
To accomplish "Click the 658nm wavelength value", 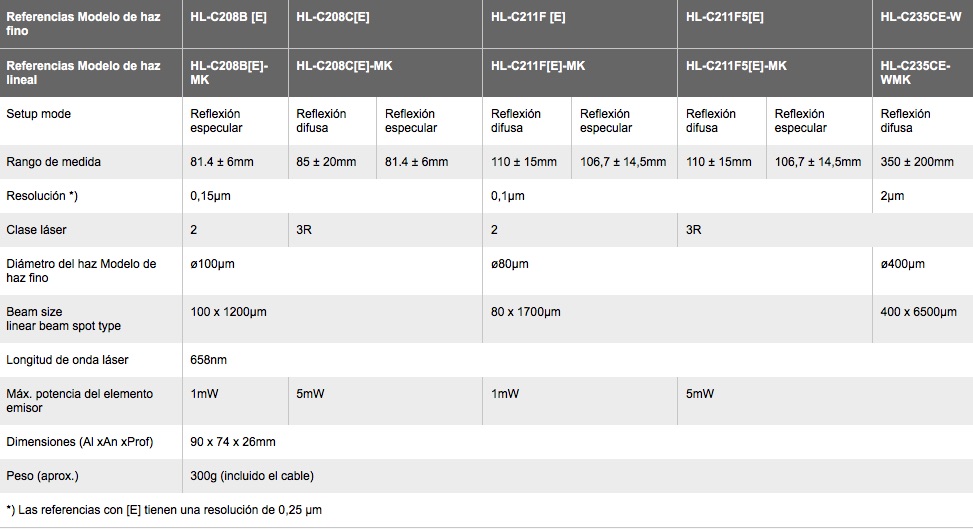I will coord(208,359).
